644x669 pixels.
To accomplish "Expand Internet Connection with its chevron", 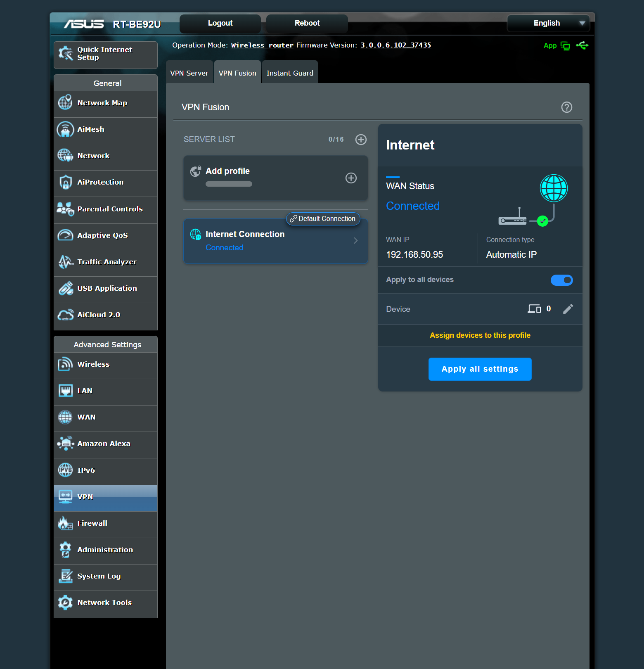I will tap(355, 241).
